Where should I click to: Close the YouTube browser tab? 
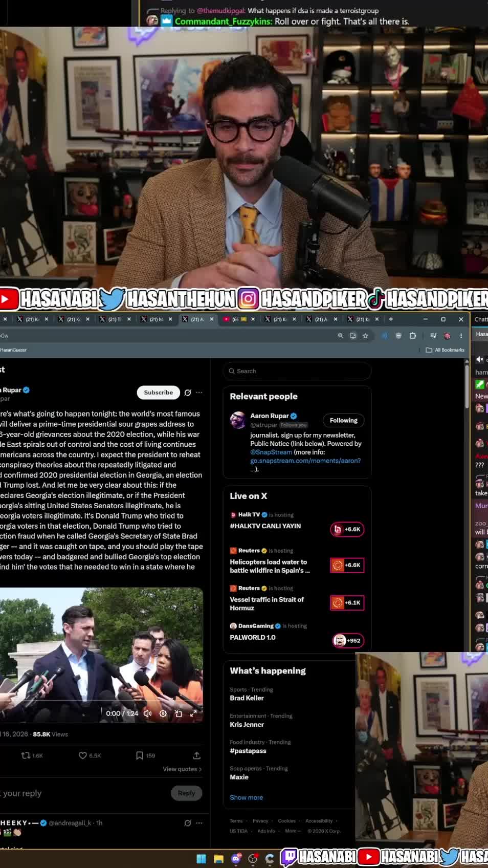tap(253, 319)
